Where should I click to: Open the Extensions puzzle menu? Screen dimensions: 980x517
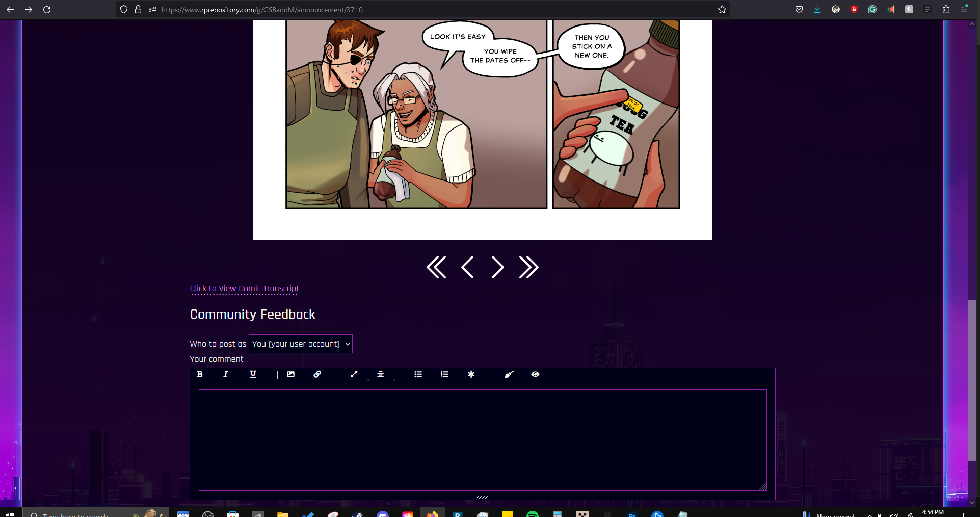946,9
